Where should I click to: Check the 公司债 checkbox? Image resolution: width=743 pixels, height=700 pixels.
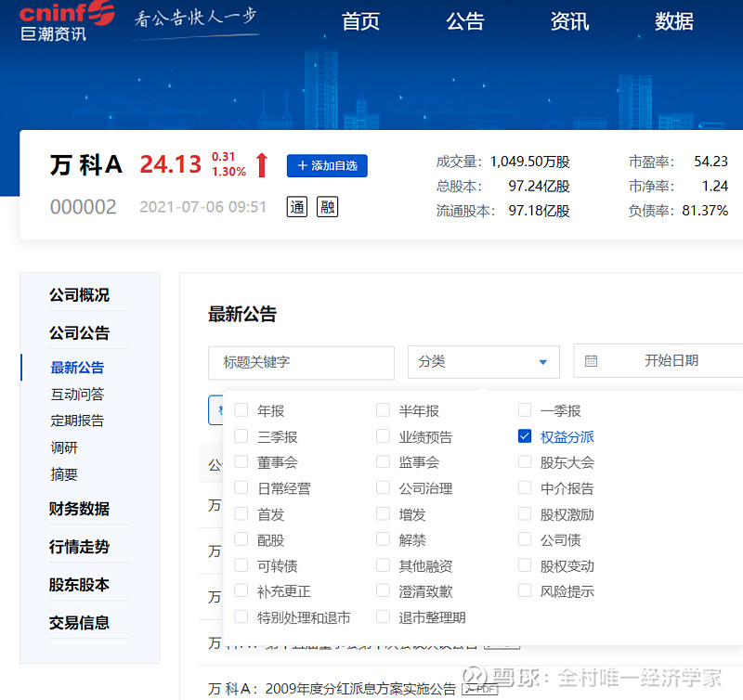[525, 539]
